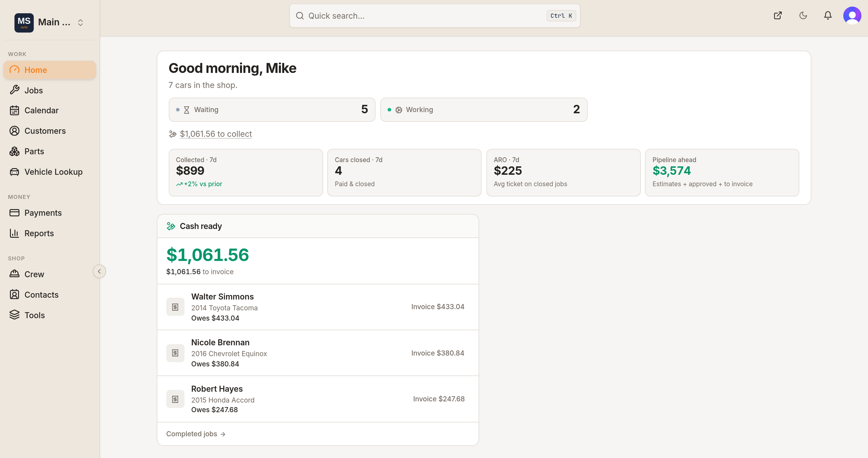Click the invoice icon for Walter Simmons
Viewport: 868px width, 458px height.
tap(175, 307)
